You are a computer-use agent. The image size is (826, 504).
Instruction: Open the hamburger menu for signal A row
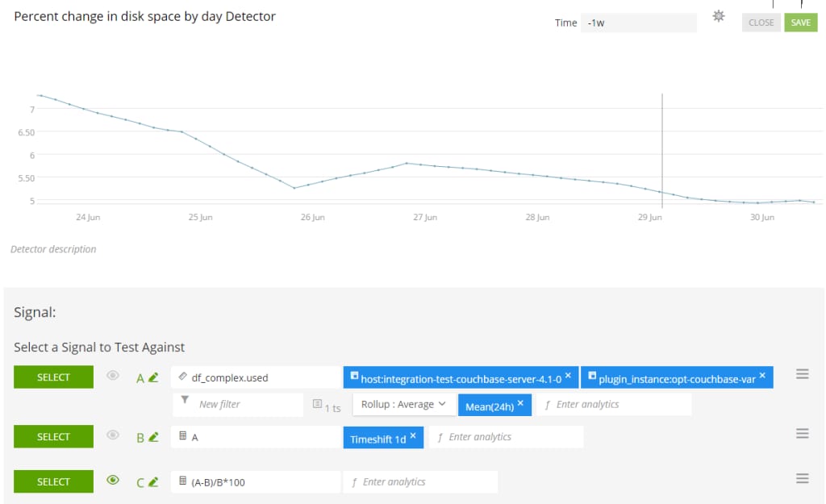[x=802, y=374]
